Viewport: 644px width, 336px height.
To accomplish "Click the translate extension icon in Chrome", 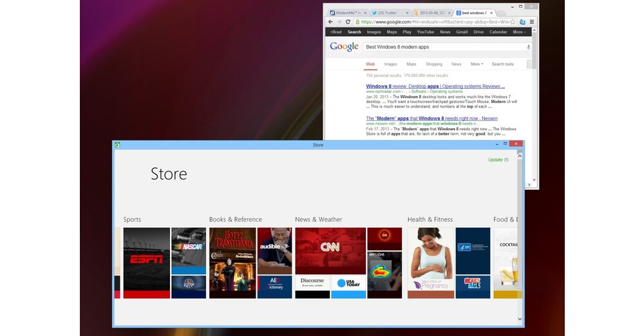I will [522, 21].
